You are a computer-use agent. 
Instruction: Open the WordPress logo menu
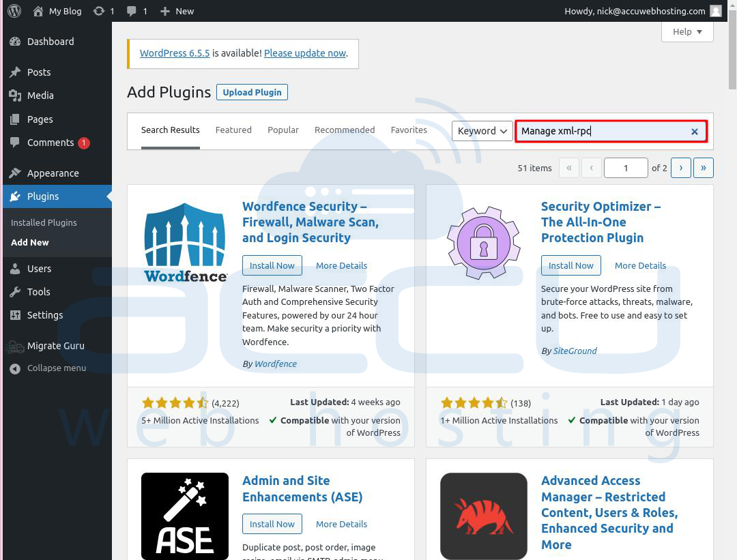[14, 11]
